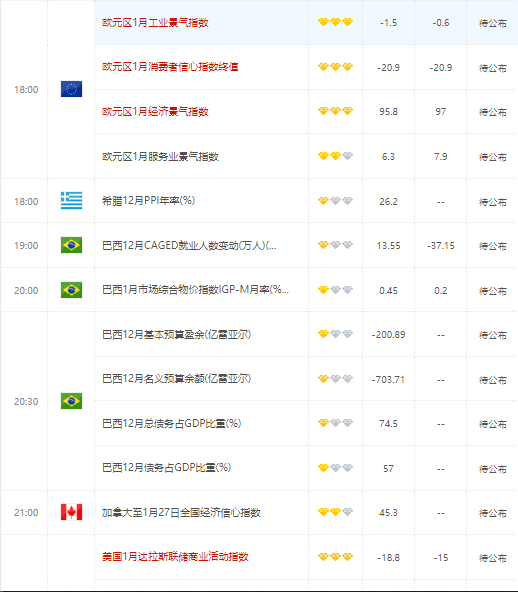Viewport: 518px width, 592px height.
Task: Click importance hearts for 欧元区1月经济景气指数
Action: click(x=335, y=111)
